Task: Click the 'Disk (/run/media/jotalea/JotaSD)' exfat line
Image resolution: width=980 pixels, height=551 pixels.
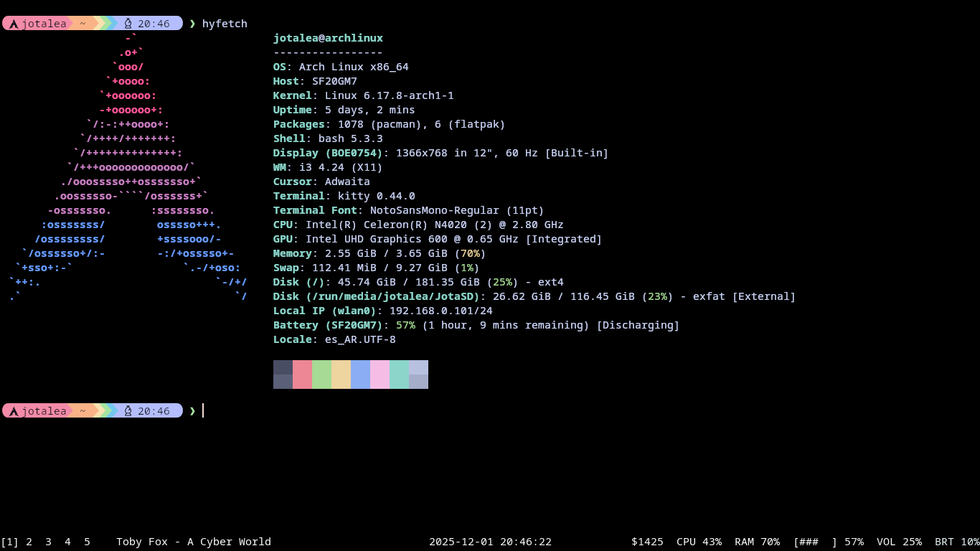Action: coord(534,296)
